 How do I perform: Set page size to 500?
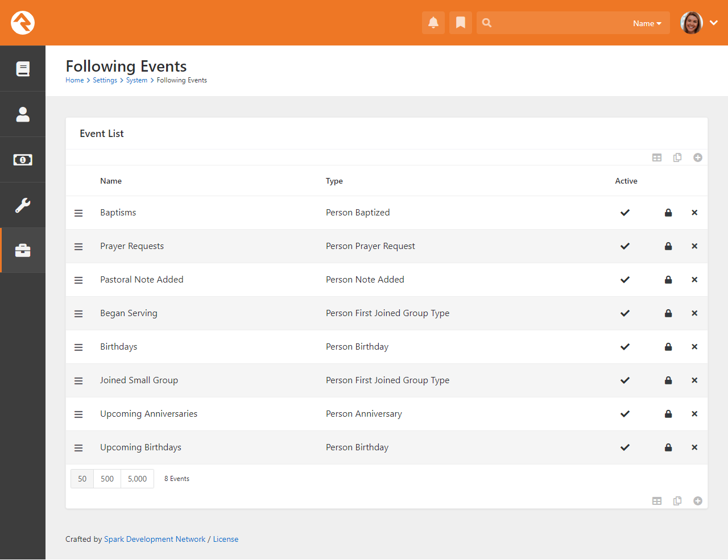(x=107, y=479)
